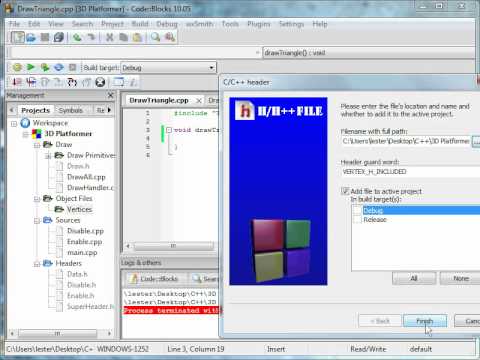
Task: Click the Build gear icon
Action: (x=17, y=68)
